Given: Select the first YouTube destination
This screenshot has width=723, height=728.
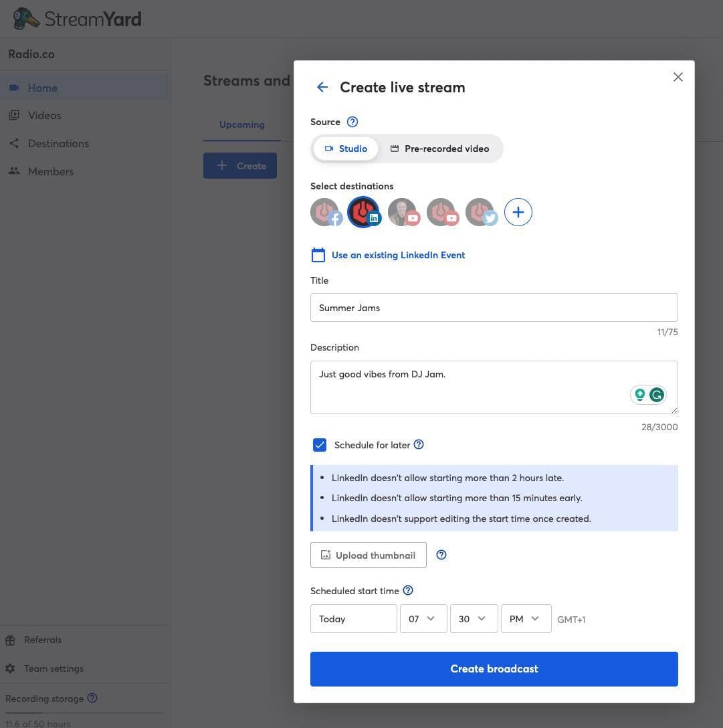Looking at the screenshot, I should pos(403,212).
